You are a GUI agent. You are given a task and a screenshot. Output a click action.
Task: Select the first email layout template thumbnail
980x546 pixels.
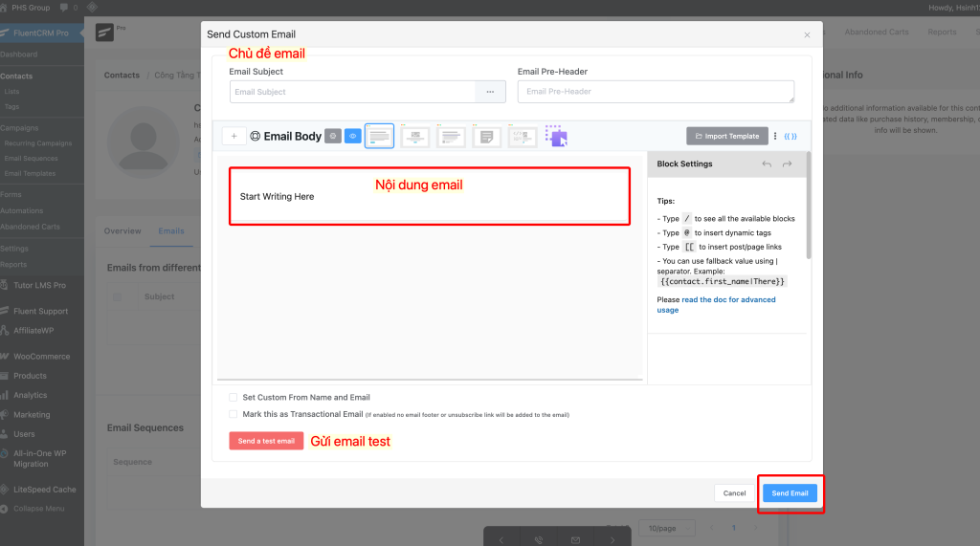tap(380, 137)
